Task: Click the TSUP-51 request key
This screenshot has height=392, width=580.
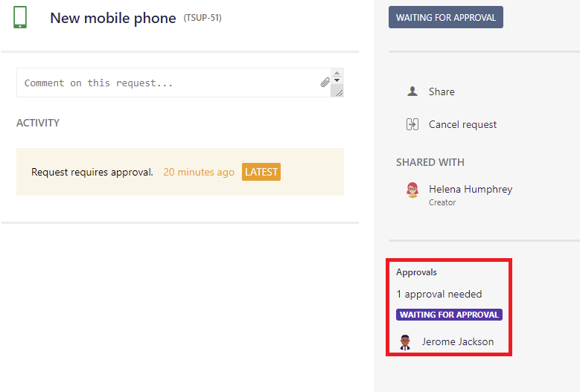Action: [x=203, y=18]
